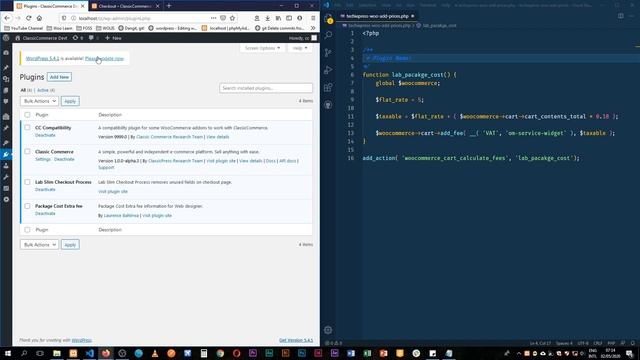
Task: Deactivate the CC Compatibility plugin
Action: click(45, 135)
